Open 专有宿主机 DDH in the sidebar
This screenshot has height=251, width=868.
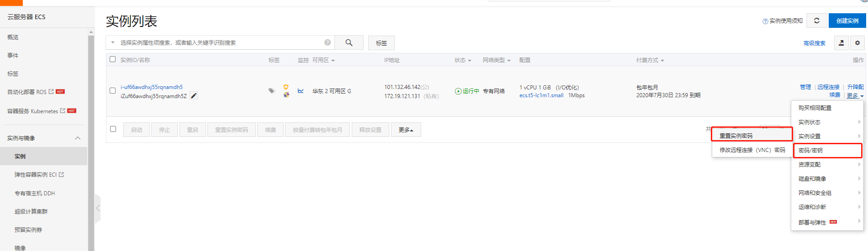click(35, 193)
